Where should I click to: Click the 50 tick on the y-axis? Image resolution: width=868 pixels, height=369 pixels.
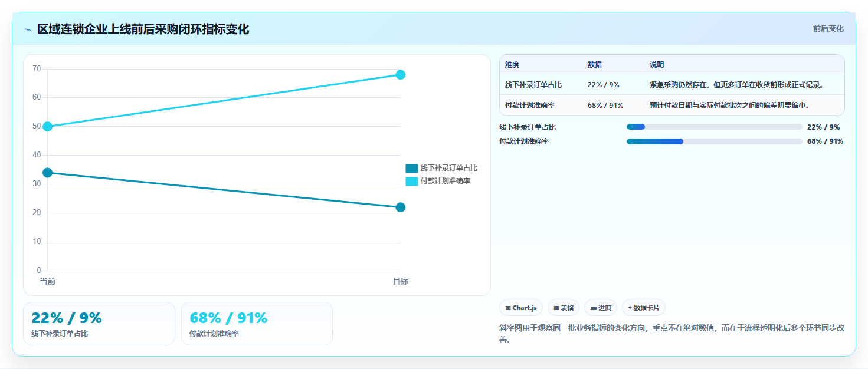click(x=37, y=126)
